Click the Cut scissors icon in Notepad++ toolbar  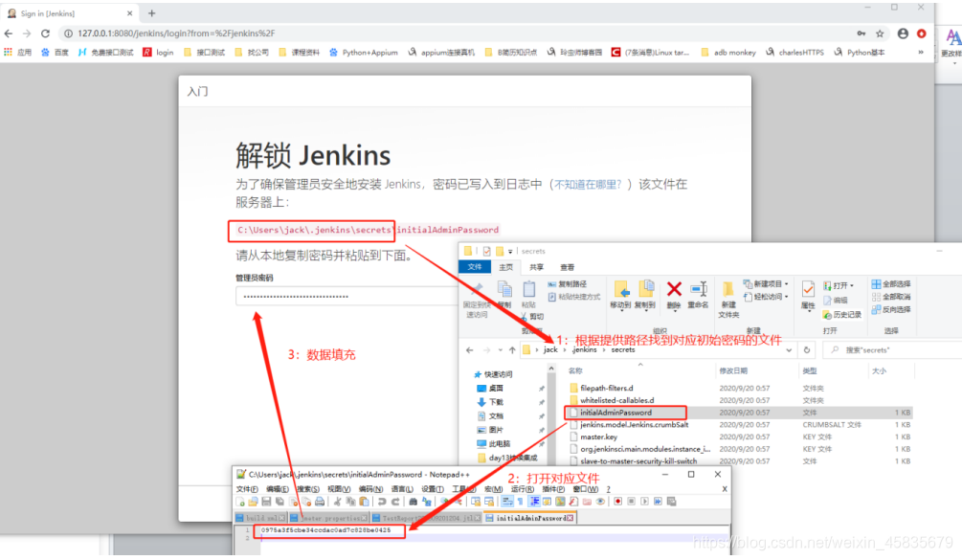337,502
